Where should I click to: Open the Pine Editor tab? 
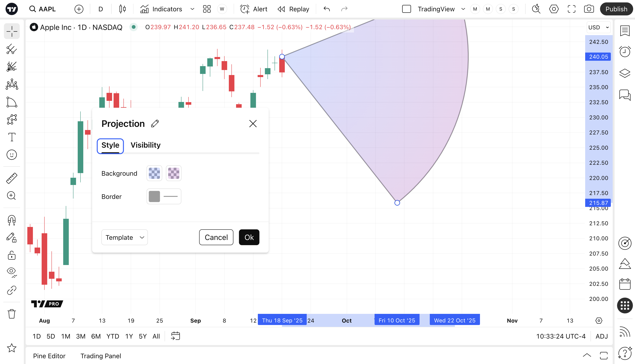pos(49,356)
